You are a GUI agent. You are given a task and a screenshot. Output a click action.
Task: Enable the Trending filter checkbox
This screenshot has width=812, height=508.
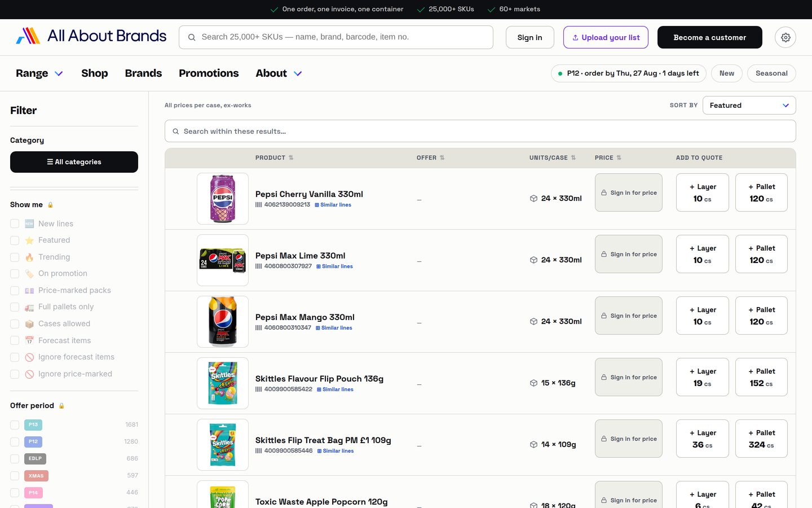click(15, 257)
